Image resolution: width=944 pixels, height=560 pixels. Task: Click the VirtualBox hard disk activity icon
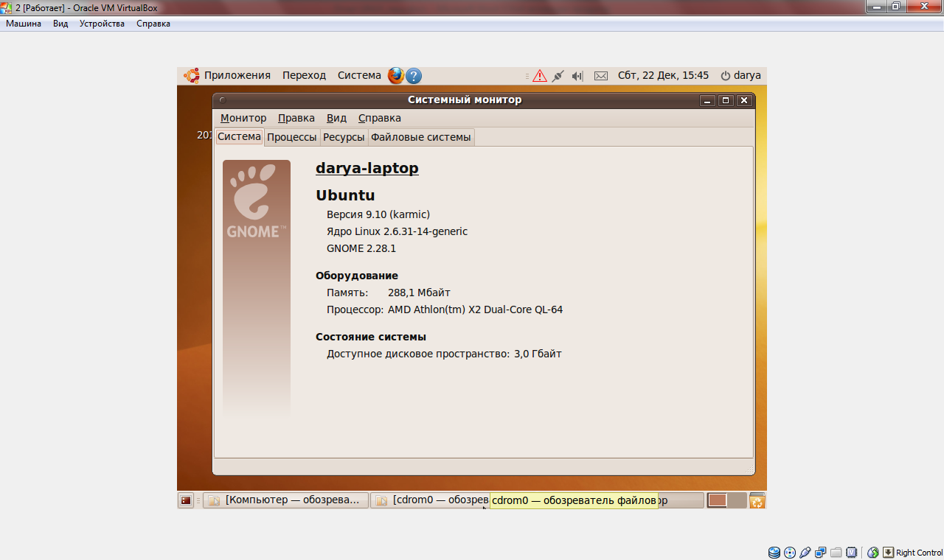click(774, 552)
